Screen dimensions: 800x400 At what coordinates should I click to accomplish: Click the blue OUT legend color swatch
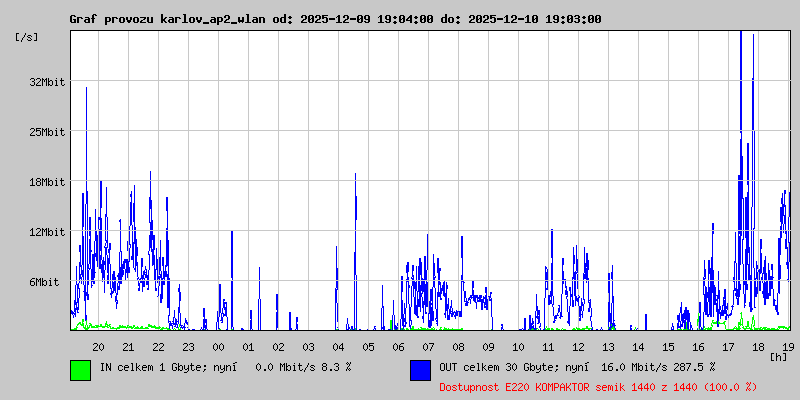[x=420, y=370]
